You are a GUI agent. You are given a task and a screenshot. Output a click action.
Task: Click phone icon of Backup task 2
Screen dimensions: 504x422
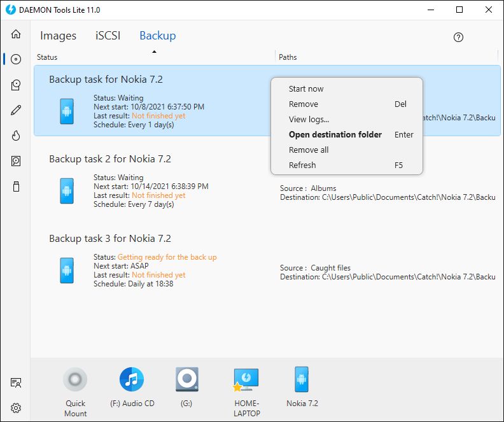click(x=67, y=191)
